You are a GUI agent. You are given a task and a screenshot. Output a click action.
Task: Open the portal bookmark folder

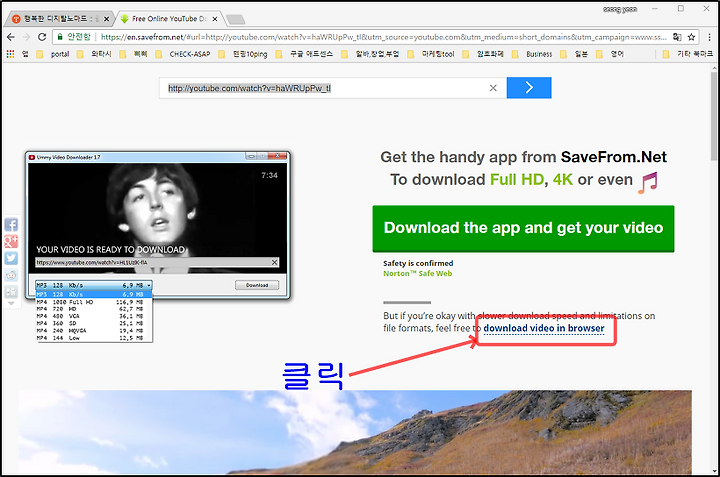pos(53,54)
